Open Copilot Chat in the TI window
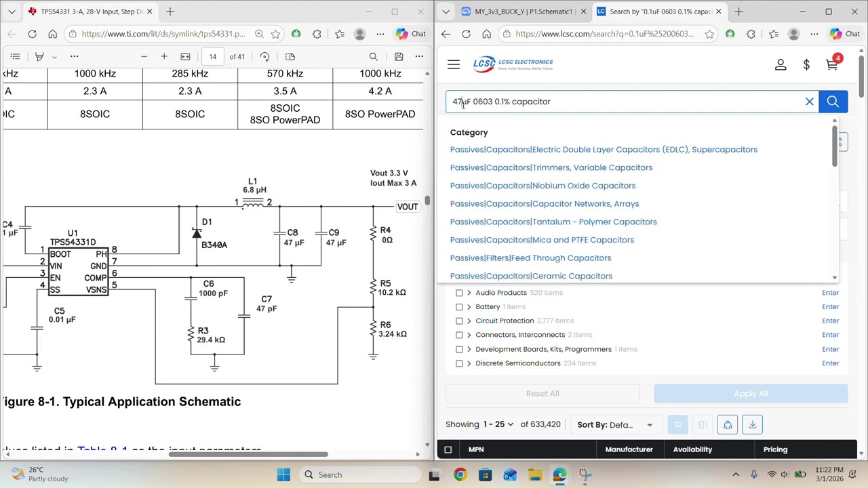The height and width of the screenshot is (488, 868). (411, 34)
